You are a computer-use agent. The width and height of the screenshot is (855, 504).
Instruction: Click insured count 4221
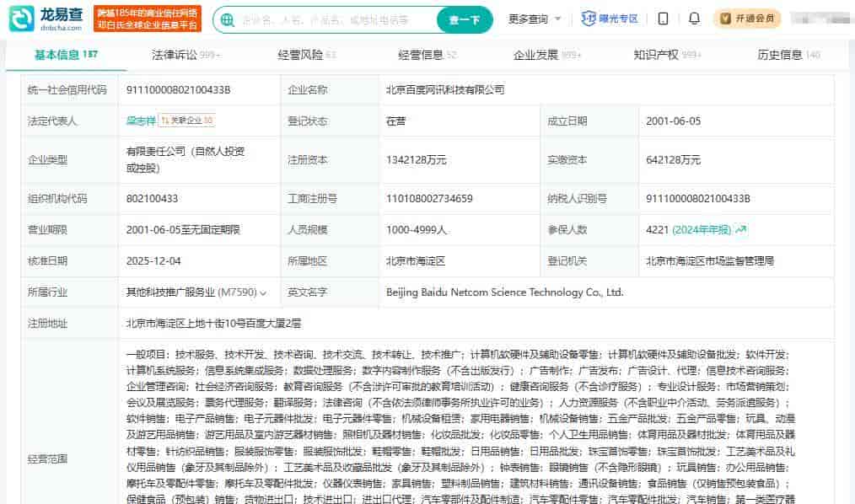pyautogui.click(x=657, y=230)
